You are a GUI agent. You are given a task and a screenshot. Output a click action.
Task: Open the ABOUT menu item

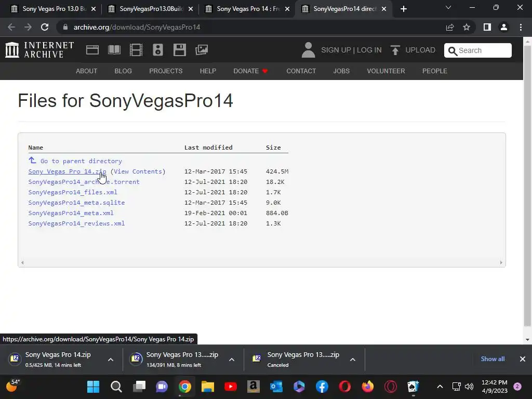[x=87, y=71]
